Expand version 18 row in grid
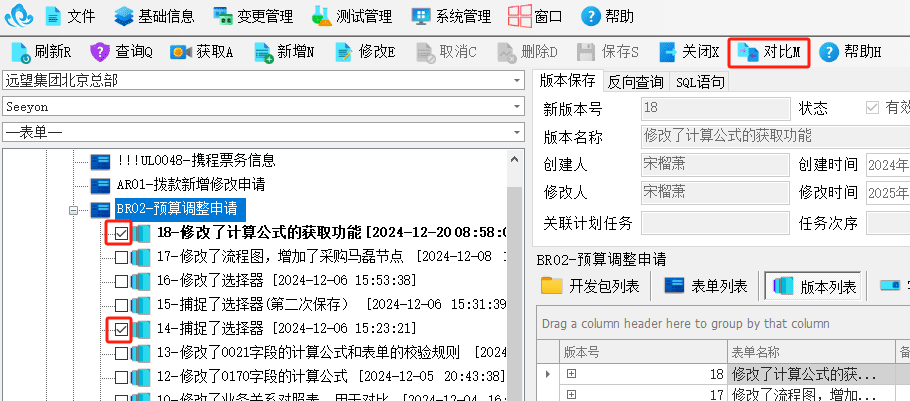Screen dimensions: 910x401 tap(572, 374)
